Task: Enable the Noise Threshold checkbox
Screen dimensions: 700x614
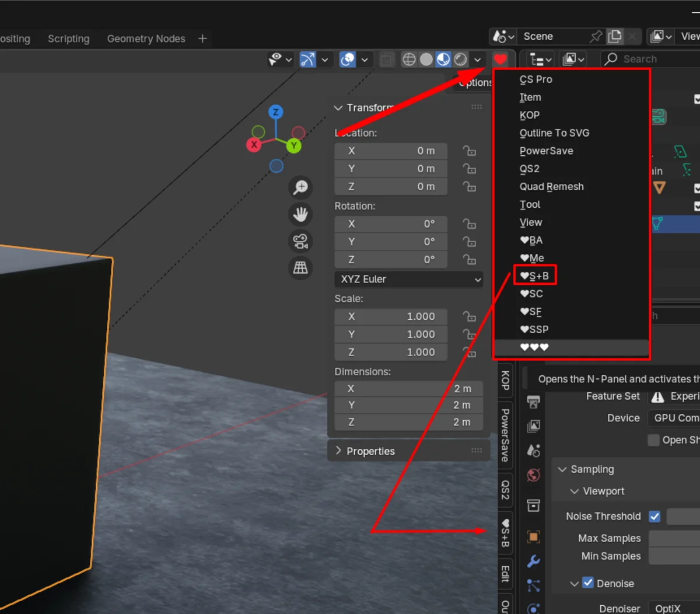Action: coord(654,517)
